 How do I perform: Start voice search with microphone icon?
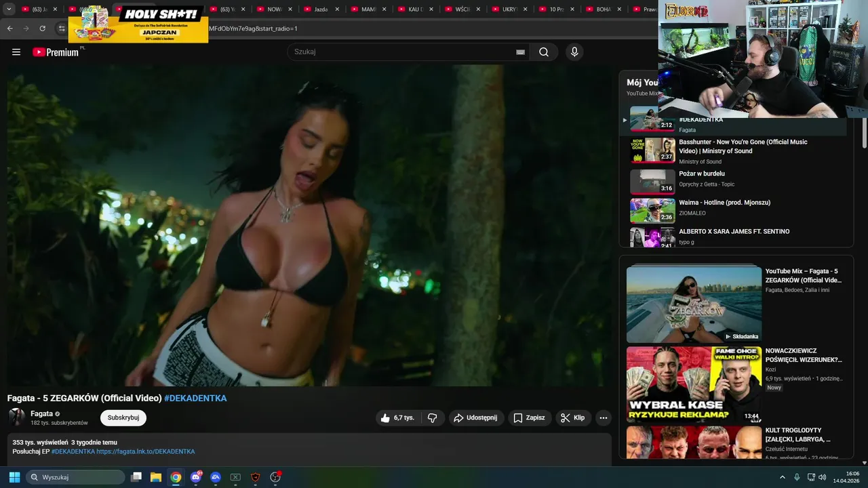574,52
